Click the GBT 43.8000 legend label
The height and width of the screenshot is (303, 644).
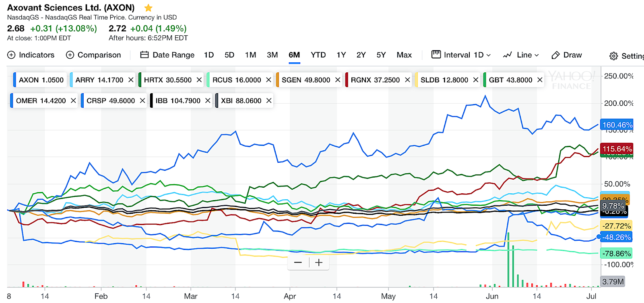511,80
